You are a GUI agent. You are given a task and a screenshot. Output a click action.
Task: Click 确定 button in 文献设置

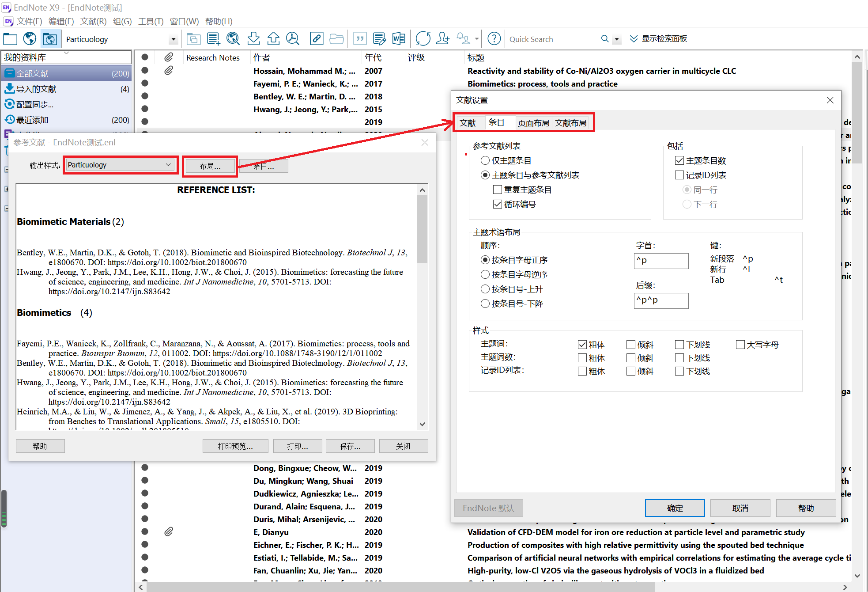675,508
